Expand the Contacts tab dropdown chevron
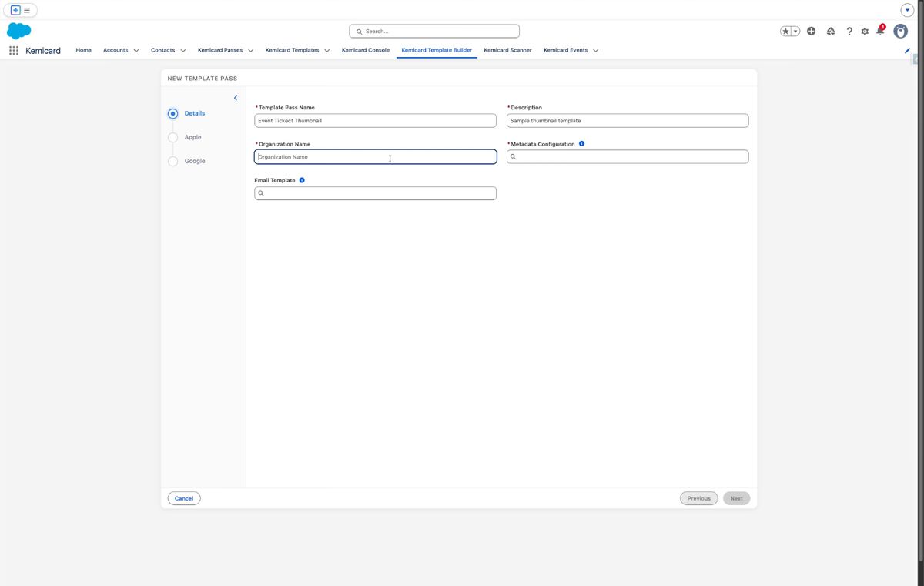This screenshot has height=586, width=924. [183, 51]
